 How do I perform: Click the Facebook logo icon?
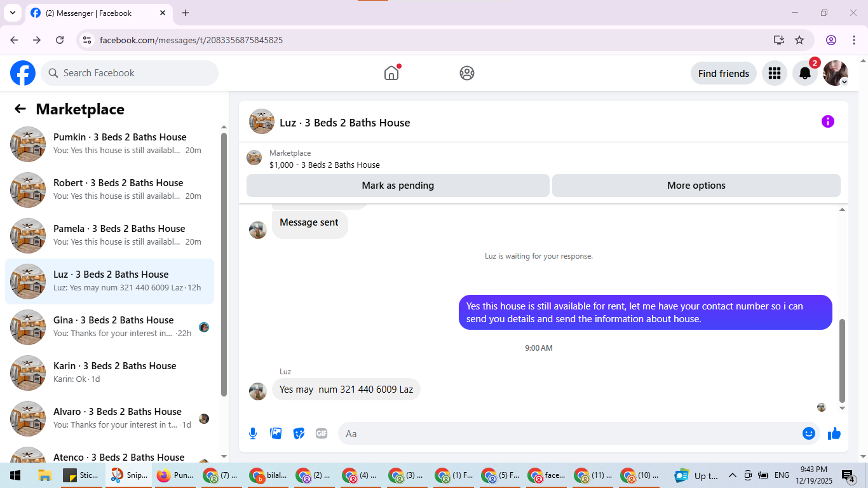click(x=23, y=73)
